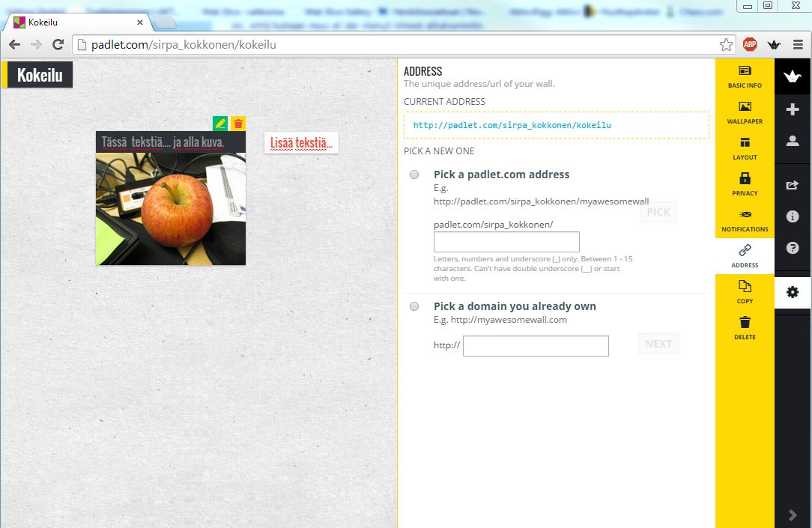Click the info icon in dark sidebar

(793, 216)
